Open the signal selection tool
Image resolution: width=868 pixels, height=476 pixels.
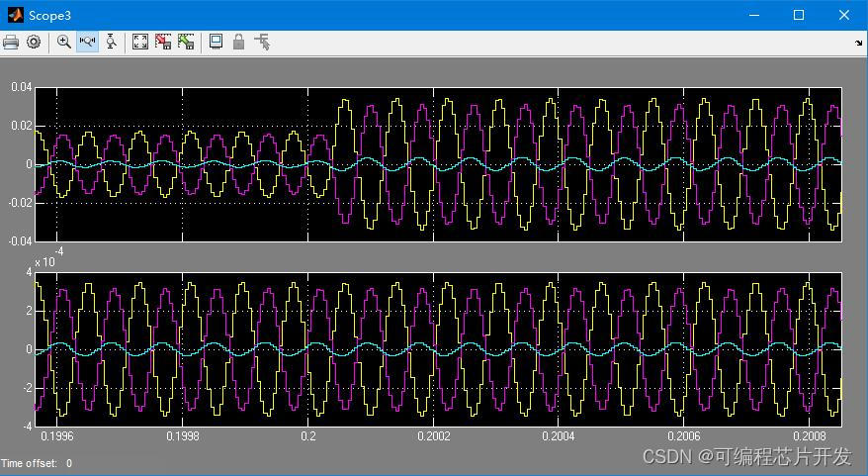click(262, 43)
